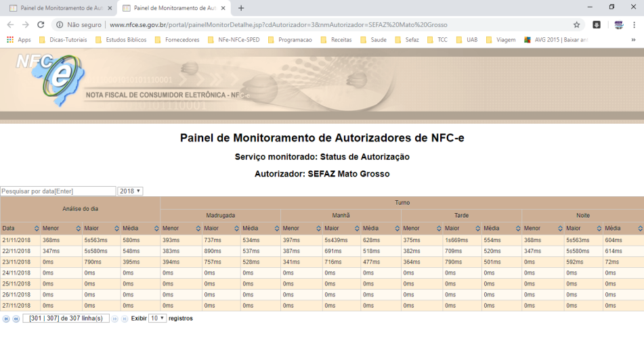The image size is (644, 345).
Task: Close the active Painel de Monitoramento tab
Action: pos(223,8)
